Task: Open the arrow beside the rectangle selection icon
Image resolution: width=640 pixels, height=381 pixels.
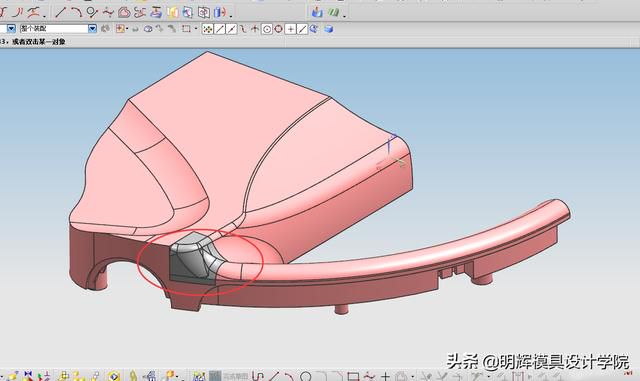Action: pos(196,29)
